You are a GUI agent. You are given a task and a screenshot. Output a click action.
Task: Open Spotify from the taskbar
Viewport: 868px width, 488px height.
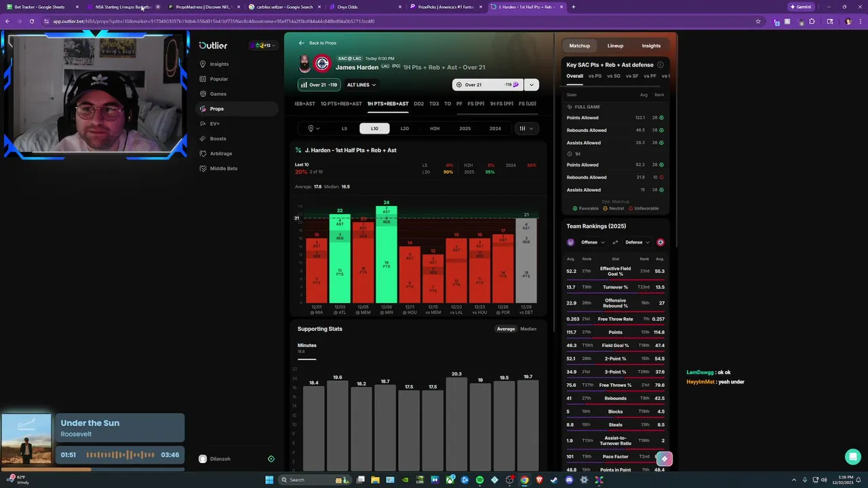click(x=479, y=480)
